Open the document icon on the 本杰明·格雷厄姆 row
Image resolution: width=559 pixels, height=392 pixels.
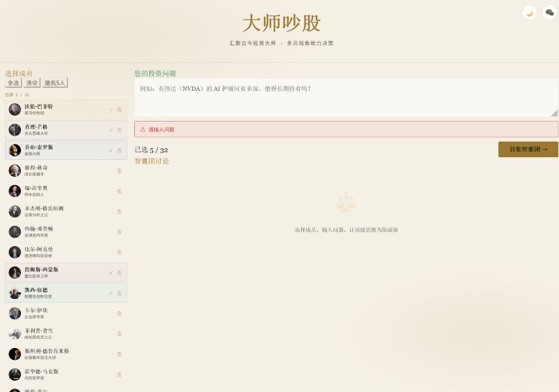point(119,212)
